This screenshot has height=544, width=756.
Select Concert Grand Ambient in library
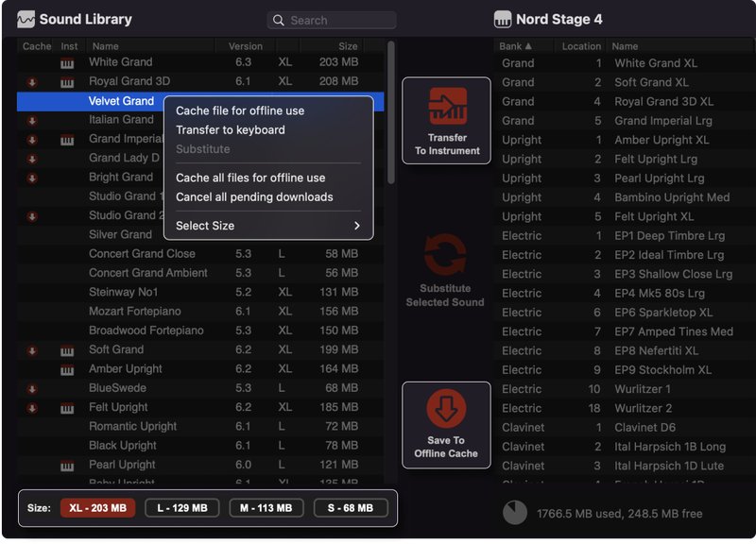(200, 273)
